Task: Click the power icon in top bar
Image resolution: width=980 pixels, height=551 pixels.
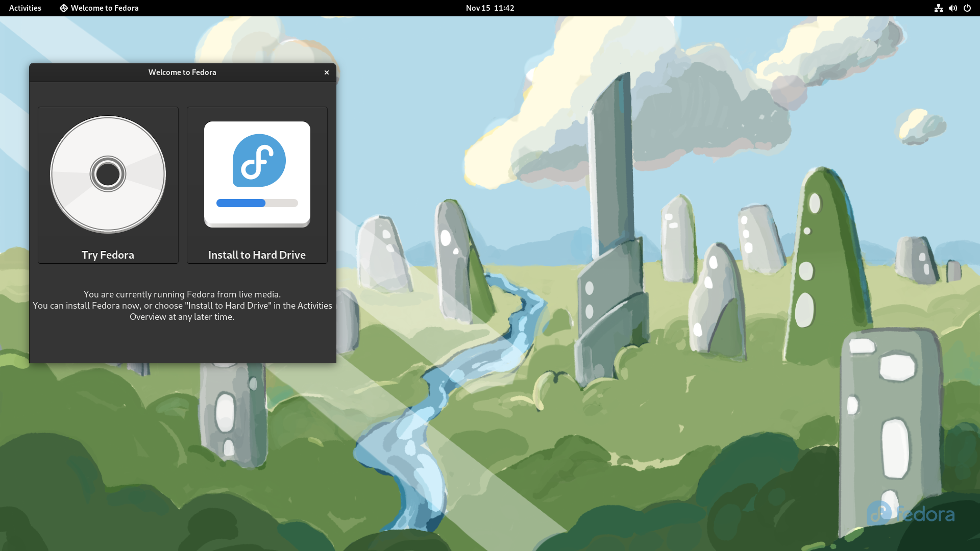Action: (x=967, y=8)
